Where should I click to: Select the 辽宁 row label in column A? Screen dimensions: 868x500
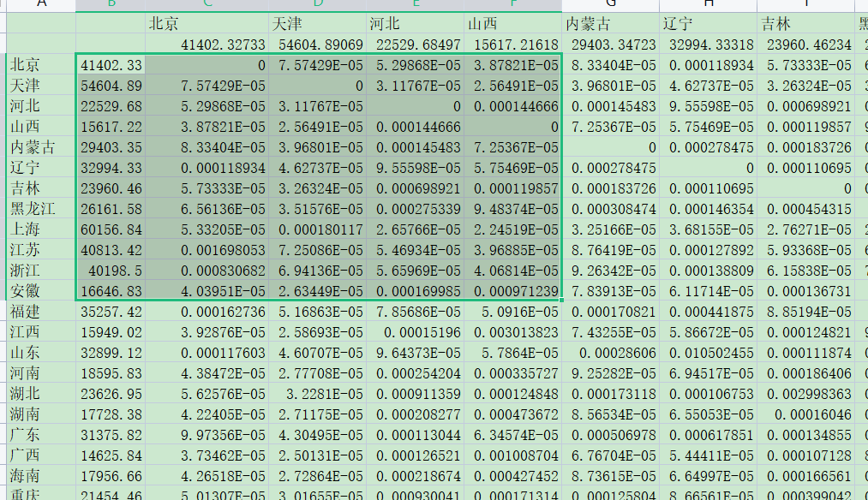[41, 168]
